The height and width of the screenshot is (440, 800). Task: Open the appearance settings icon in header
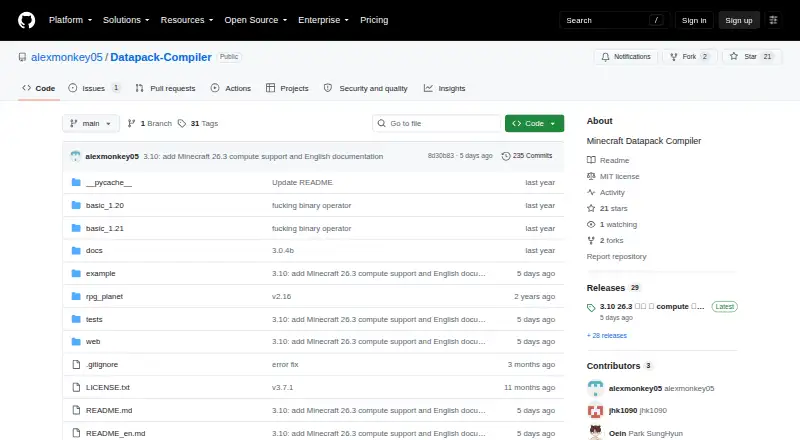[x=773, y=20]
